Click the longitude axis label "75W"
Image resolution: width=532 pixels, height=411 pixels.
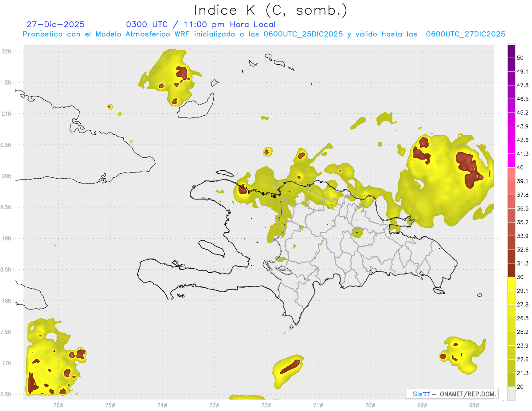coord(110,405)
